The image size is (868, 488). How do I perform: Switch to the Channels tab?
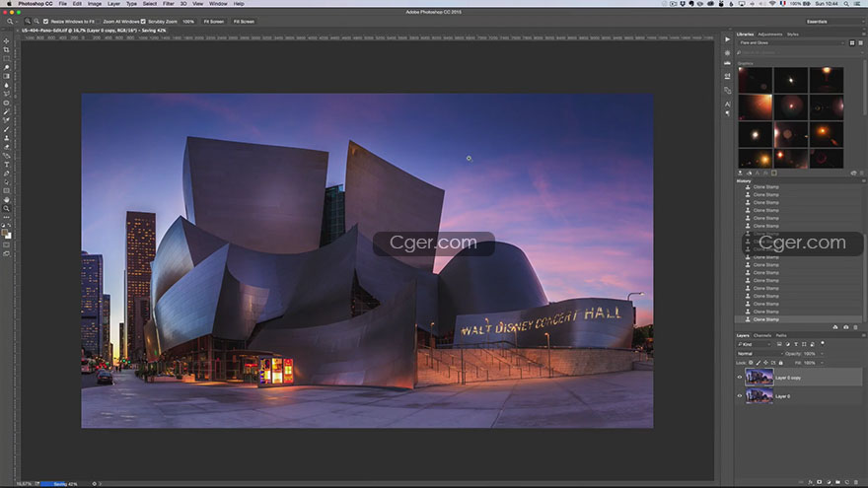click(762, 335)
